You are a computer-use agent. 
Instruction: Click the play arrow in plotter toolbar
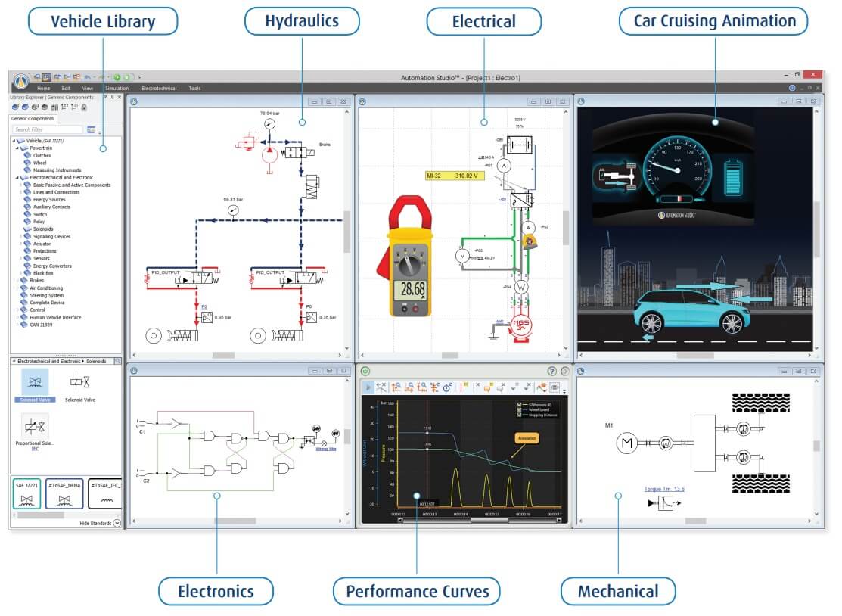368,387
